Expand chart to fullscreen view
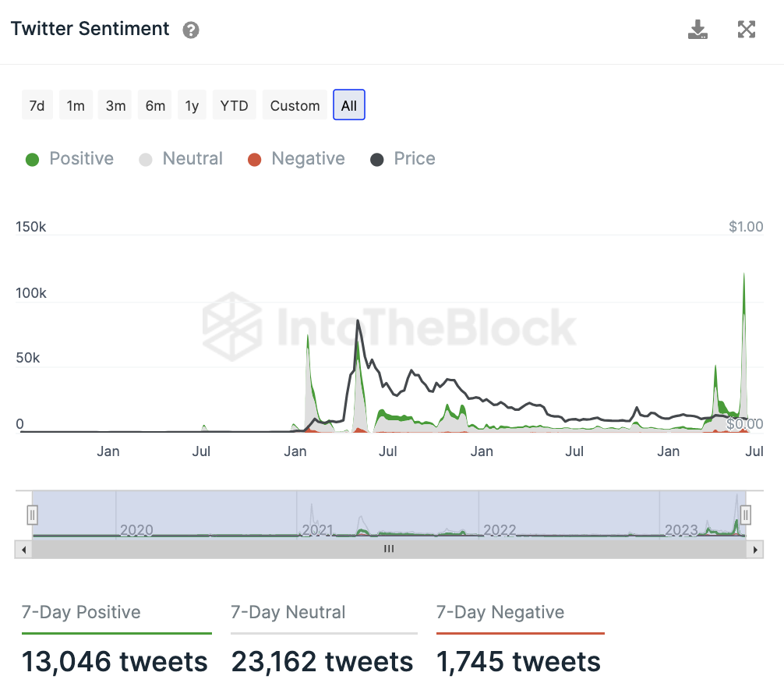This screenshot has height=697, width=784. click(x=747, y=30)
